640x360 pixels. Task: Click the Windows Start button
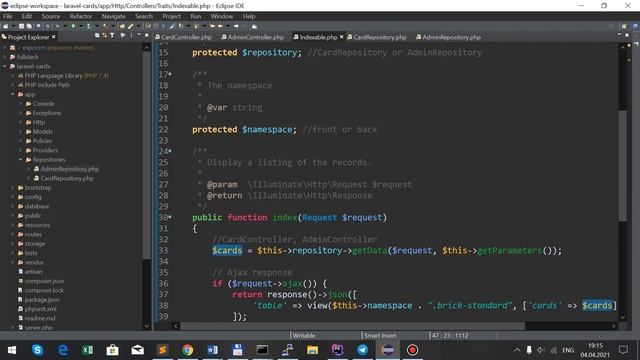click(x=12, y=350)
